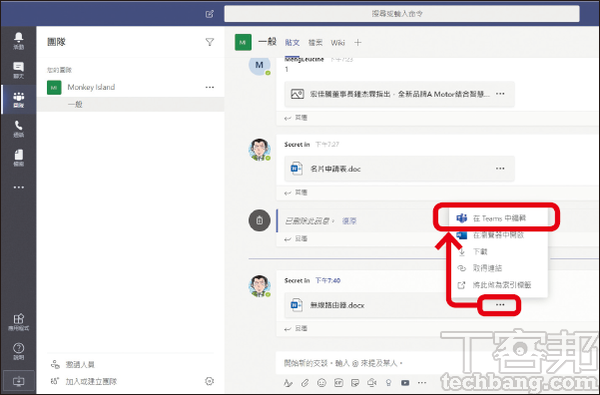
Task: Open options for the image attachment message
Action: (x=500, y=94)
